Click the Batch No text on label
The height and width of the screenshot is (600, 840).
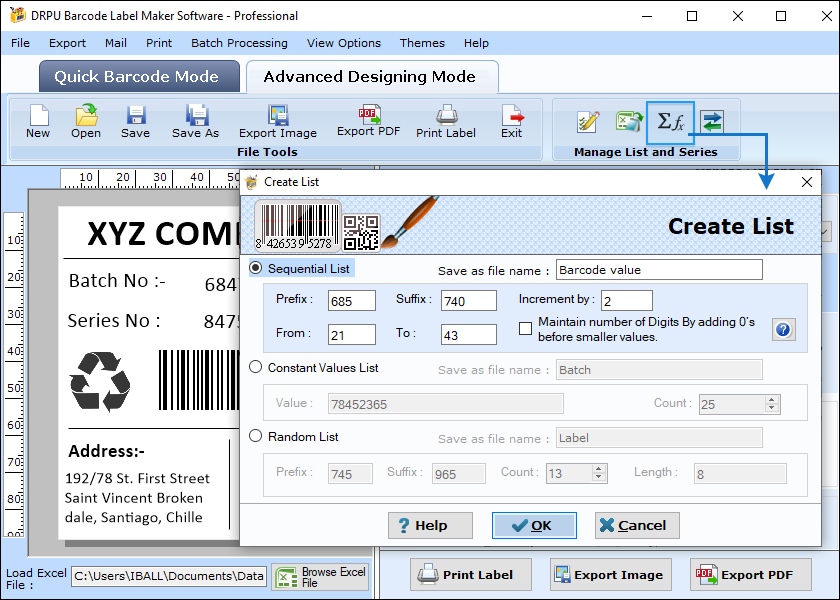tap(117, 281)
